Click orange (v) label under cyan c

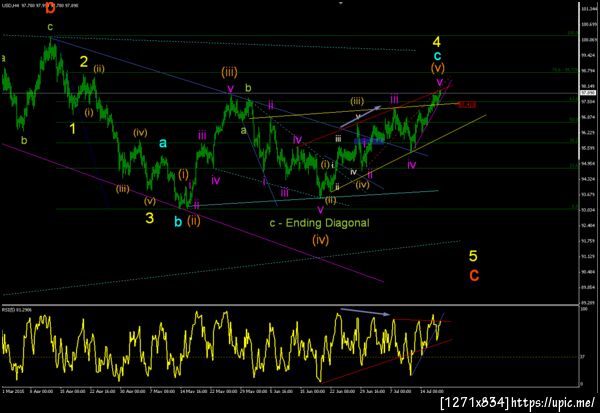(437, 68)
